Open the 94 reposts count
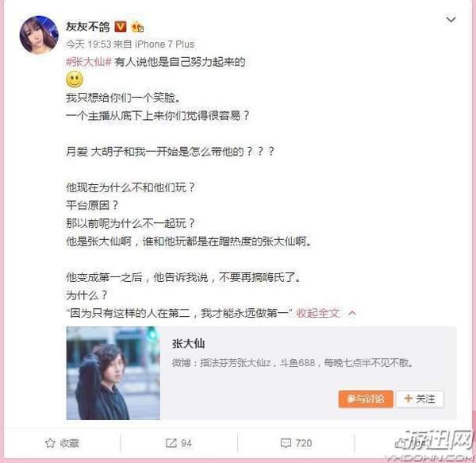The width and height of the screenshot is (476, 463). coord(186,443)
